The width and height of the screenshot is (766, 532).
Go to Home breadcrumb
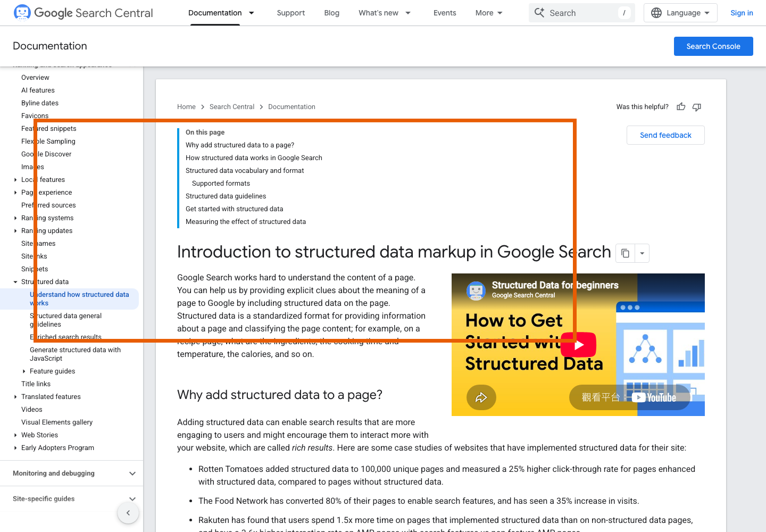click(x=186, y=107)
